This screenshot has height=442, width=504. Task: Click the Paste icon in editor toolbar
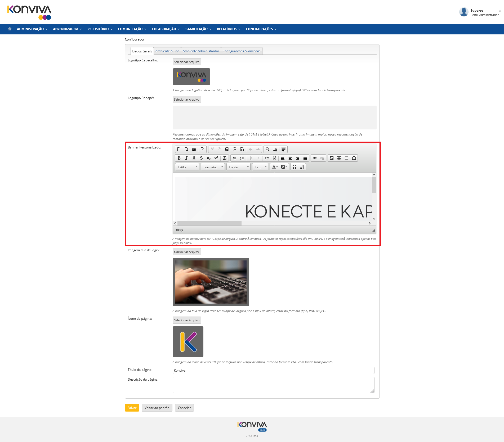pos(227,149)
